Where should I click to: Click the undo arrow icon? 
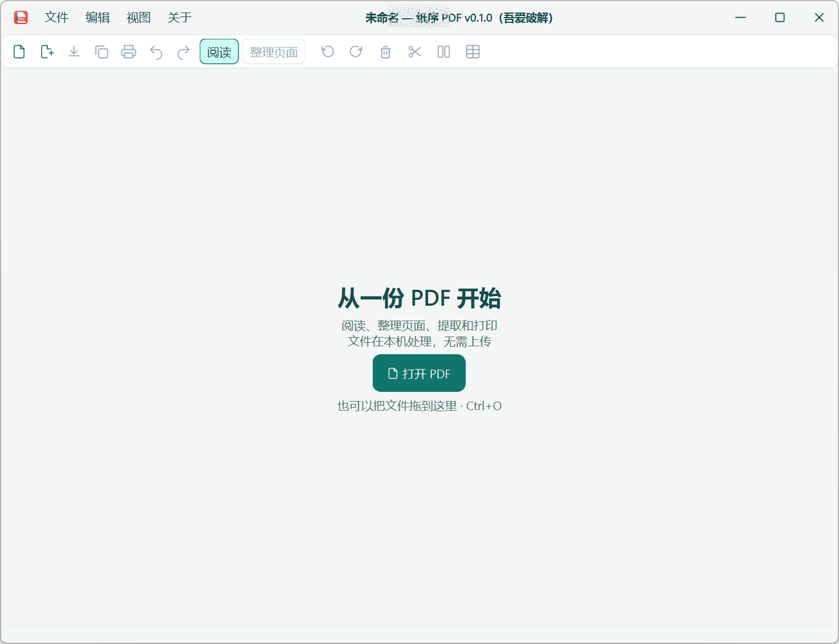[156, 52]
